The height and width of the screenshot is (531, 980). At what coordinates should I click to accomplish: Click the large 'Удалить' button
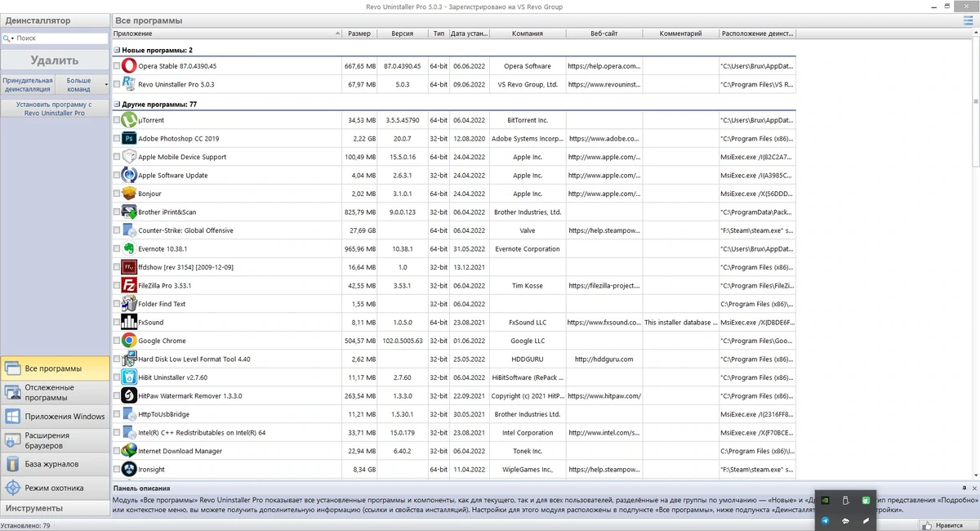coord(55,60)
